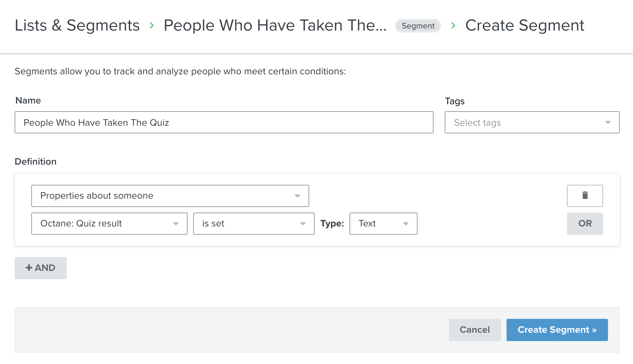Image resolution: width=633 pixels, height=364 pixels.
Task: Click the Create Segment button
Action: (x=557, y=330)
